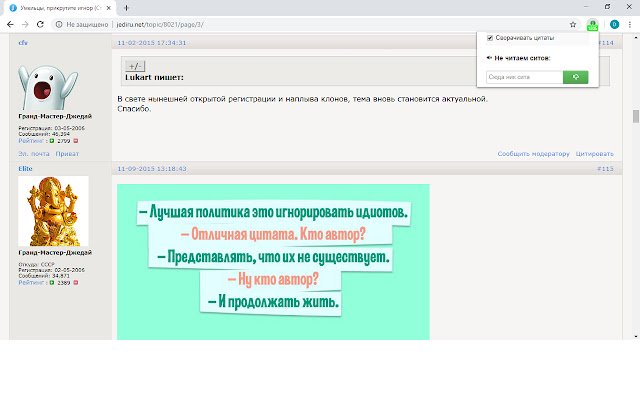Go back with the browser back arrow

click(10, 24)
